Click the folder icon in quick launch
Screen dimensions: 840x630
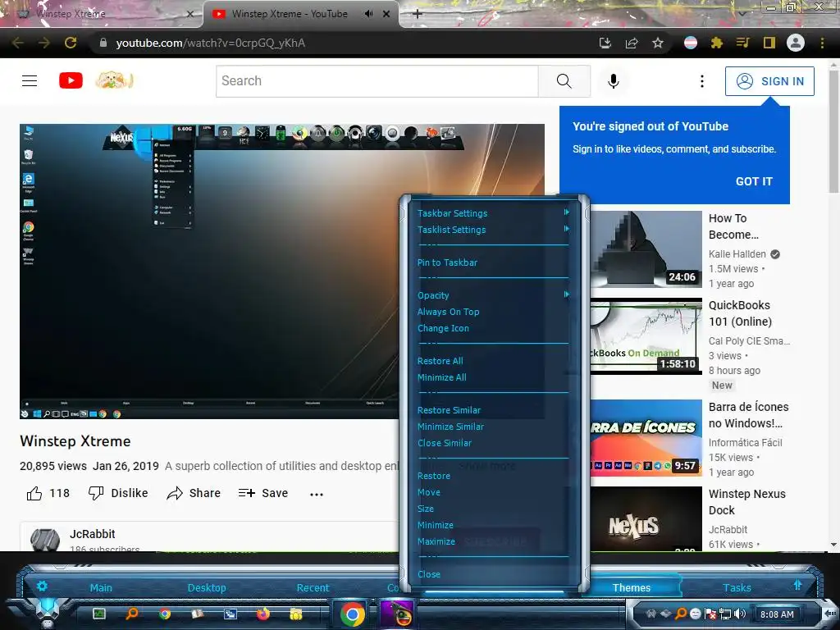click(295, 614)
